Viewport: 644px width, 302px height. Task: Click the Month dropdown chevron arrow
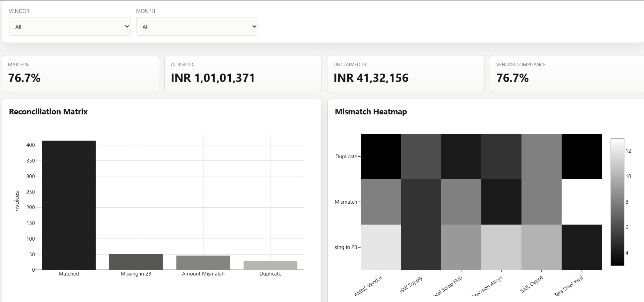254,27
